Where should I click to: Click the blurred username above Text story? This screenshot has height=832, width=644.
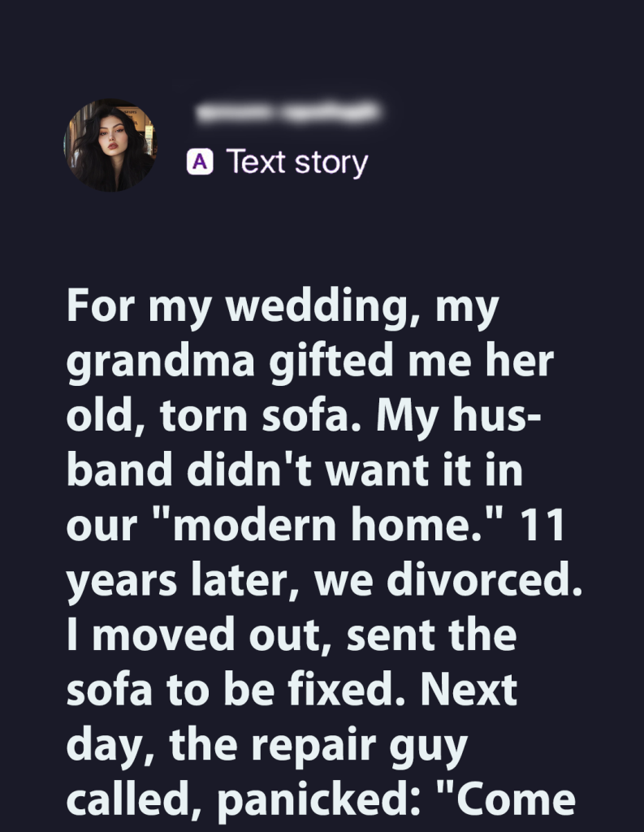(x=288, y=114)
